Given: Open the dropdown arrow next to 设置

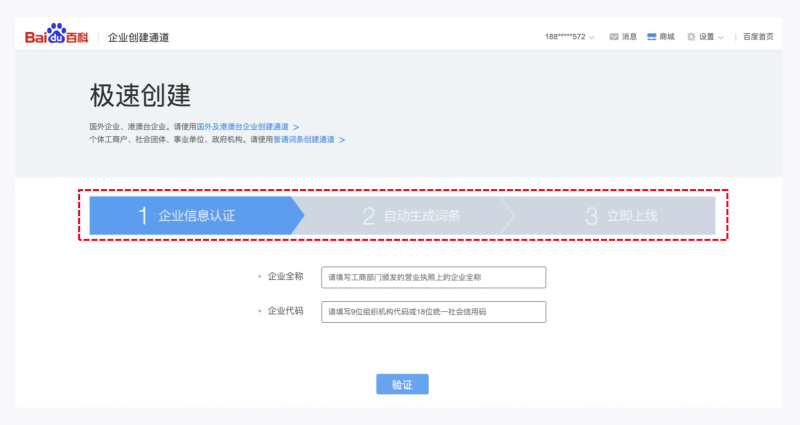Looking at the screenshot, I should (x=721, y=37).
